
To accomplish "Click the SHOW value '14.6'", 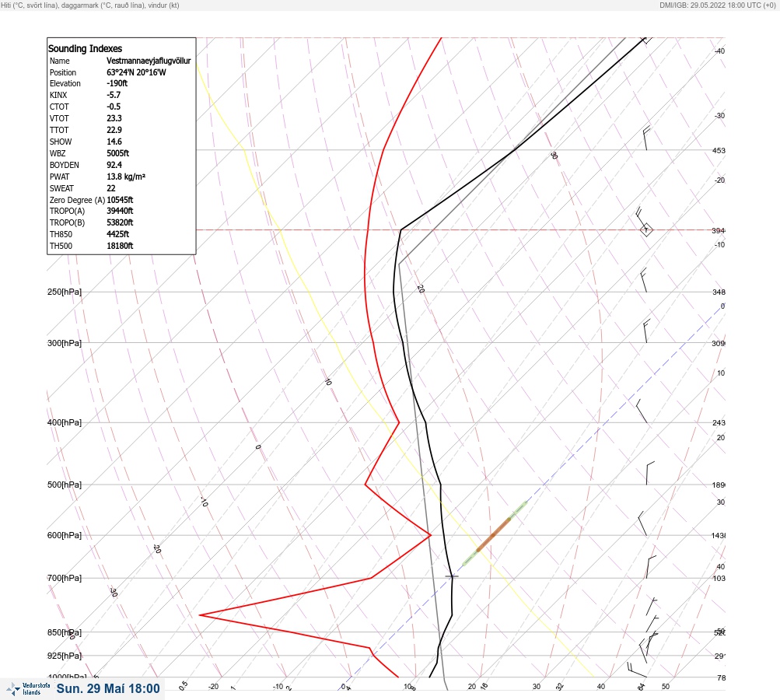I will point(114,142).
